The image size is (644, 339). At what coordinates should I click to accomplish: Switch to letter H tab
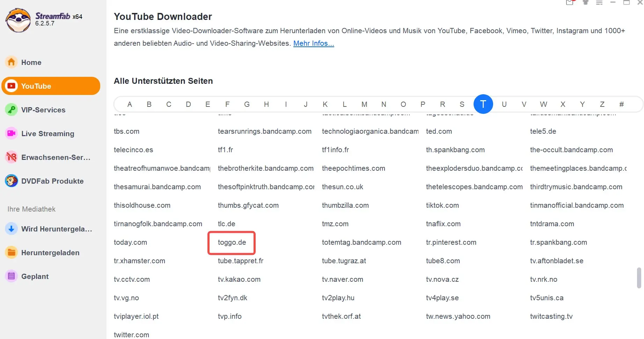tap(266, 104)
